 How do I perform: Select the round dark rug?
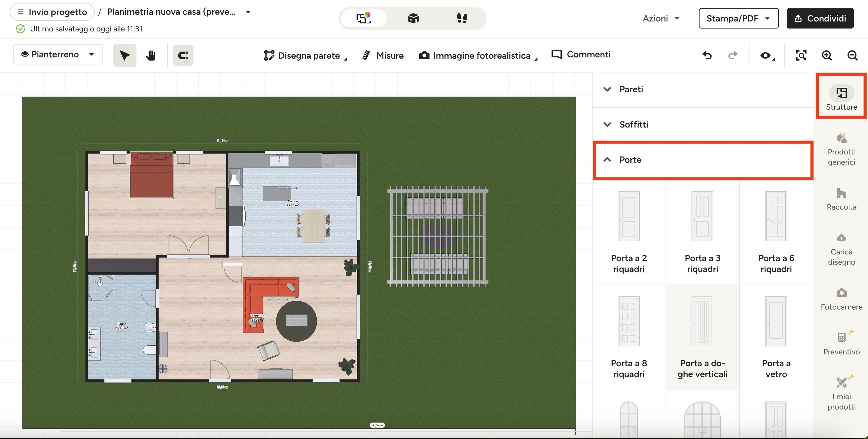(296, 321)
